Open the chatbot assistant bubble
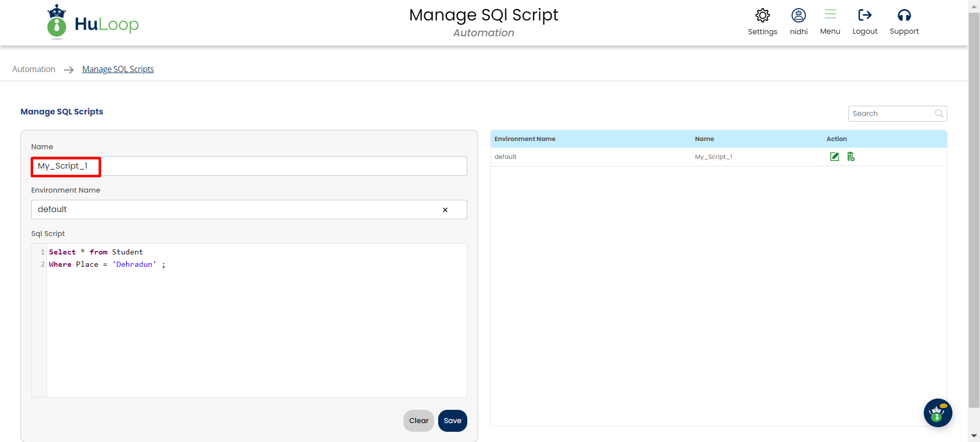This screenshot has width=980, height=442. tap(937, 413)
